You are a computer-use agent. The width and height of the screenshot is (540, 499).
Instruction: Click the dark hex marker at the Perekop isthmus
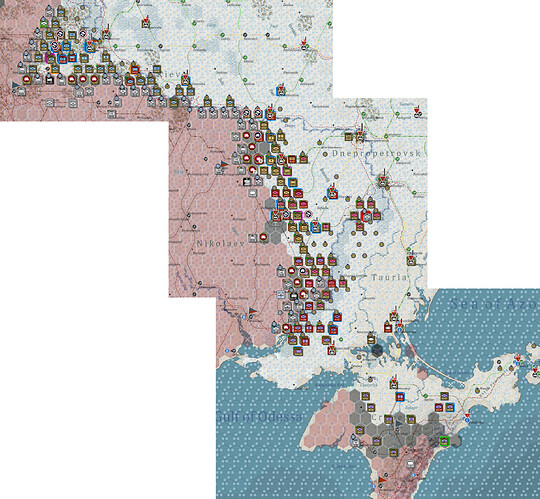click(x=377, y=350)
